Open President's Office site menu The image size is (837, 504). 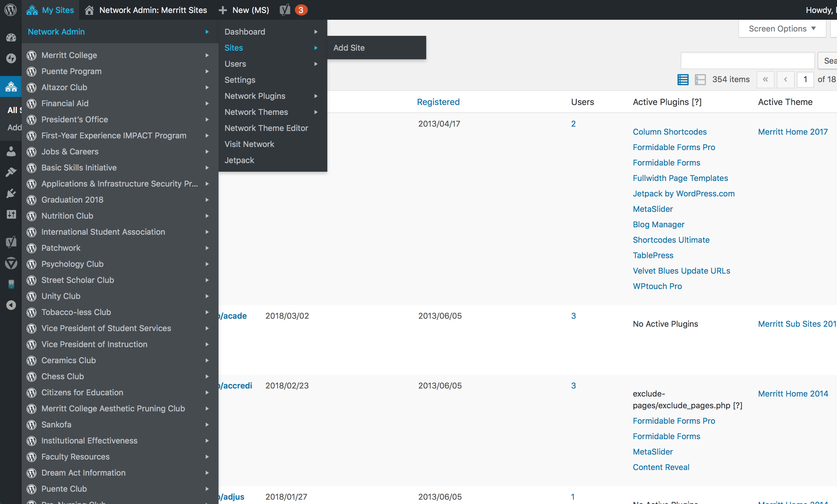coord(75,120)
